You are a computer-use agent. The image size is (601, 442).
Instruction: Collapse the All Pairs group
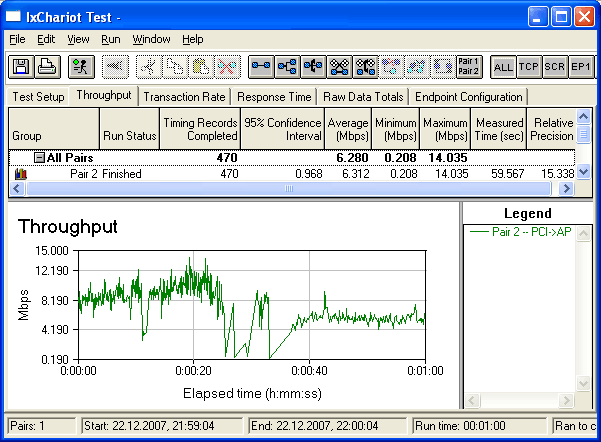tap(39, 158)
